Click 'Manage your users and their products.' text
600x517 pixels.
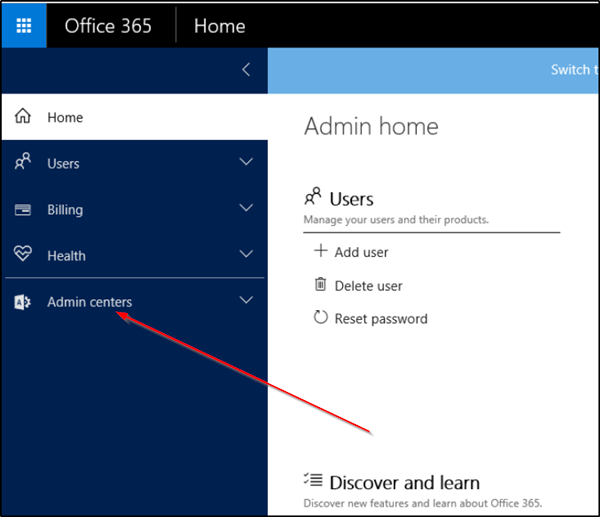pyautogui.click(x=396, y=220)
